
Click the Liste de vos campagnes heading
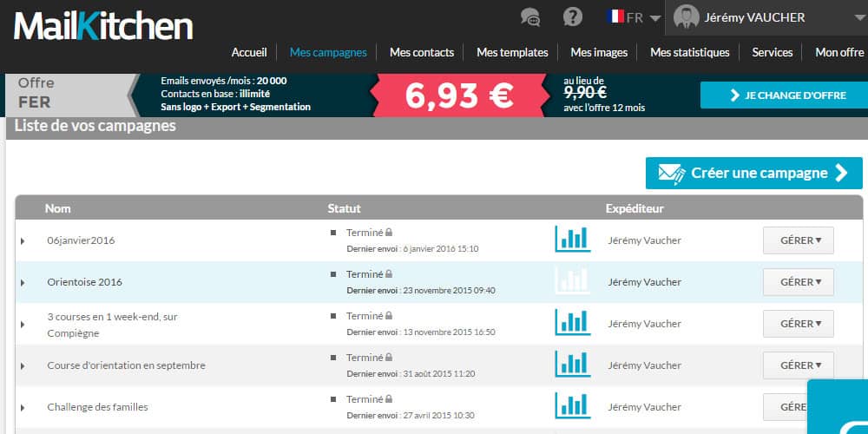point(95,126)
